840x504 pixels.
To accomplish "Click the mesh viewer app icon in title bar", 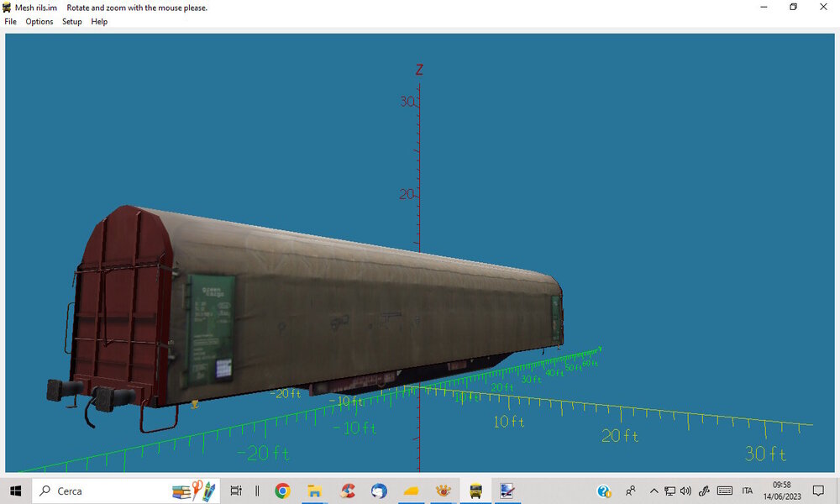I will (7, 8).
